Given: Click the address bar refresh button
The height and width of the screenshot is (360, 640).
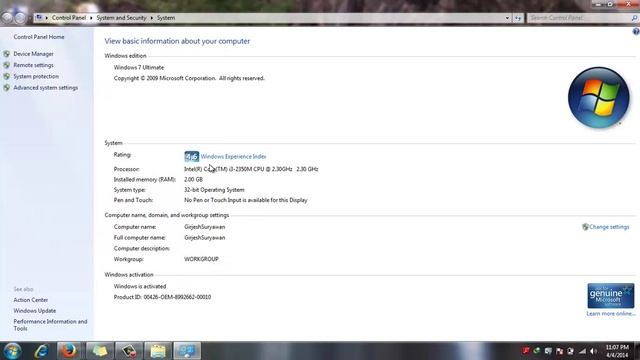Looking at the screenshot, I should point(518,18).
